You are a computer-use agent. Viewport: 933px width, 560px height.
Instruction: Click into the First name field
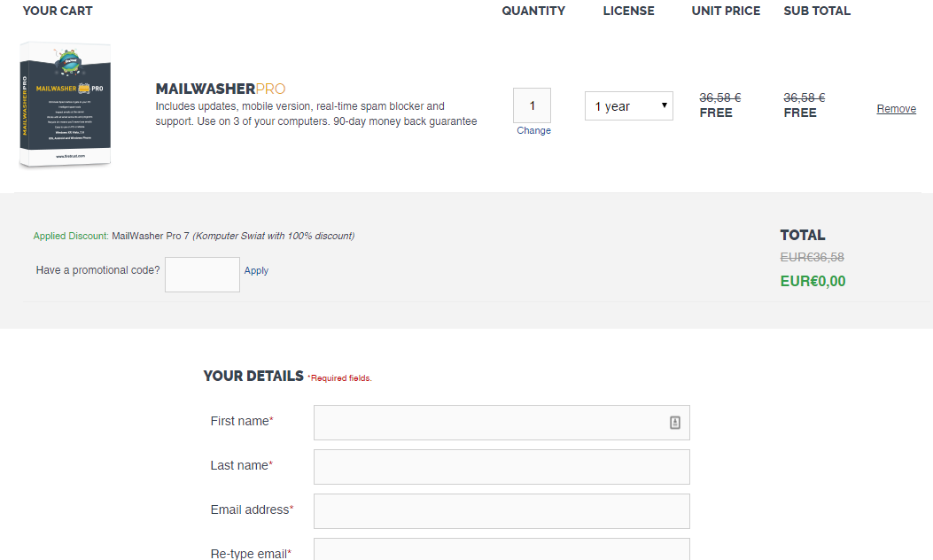(x=487, y=423)
